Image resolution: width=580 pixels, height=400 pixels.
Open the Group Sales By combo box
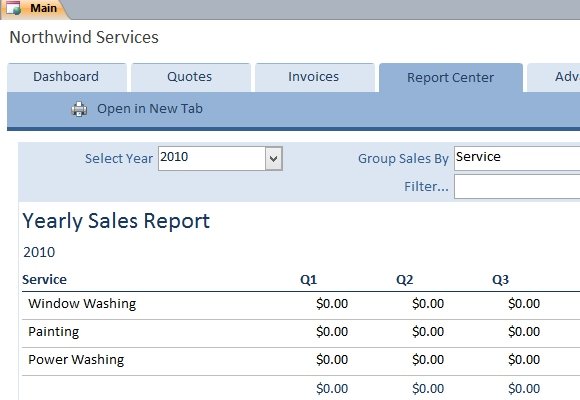517,158
